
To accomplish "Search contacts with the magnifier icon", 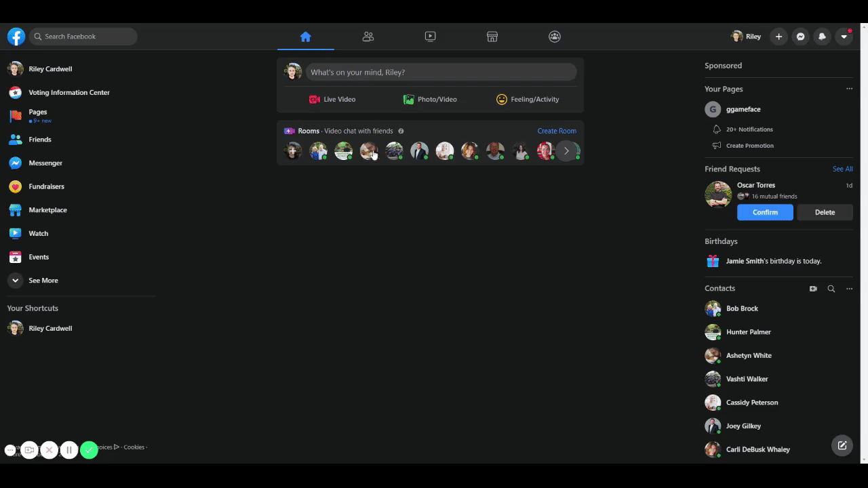I will coord(831,289).
